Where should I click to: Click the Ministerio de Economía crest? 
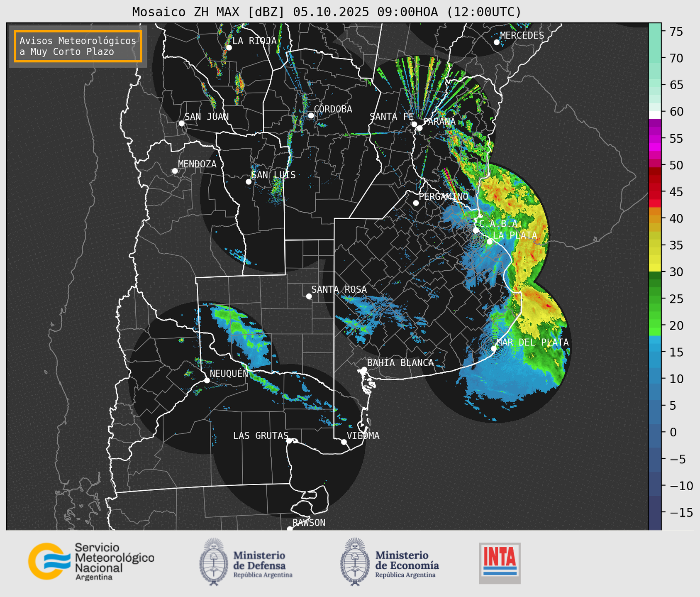(355, 562)
